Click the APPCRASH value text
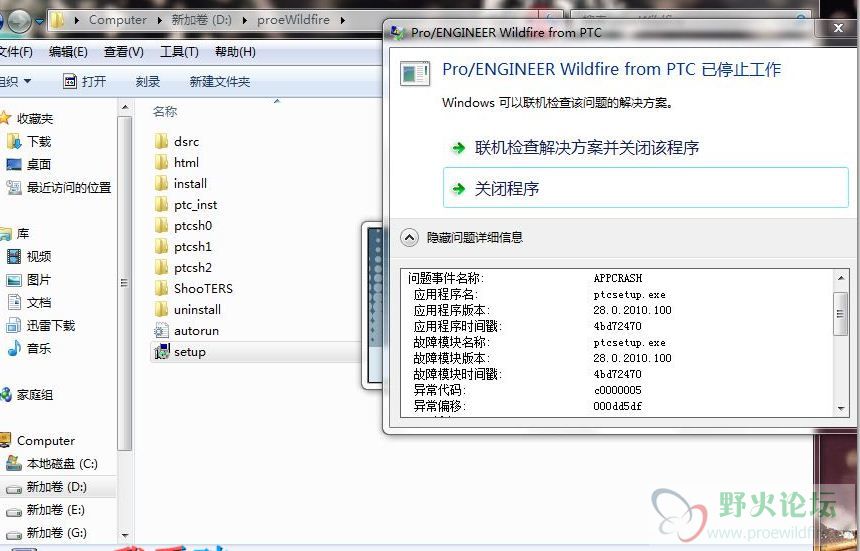 (618, 278)
